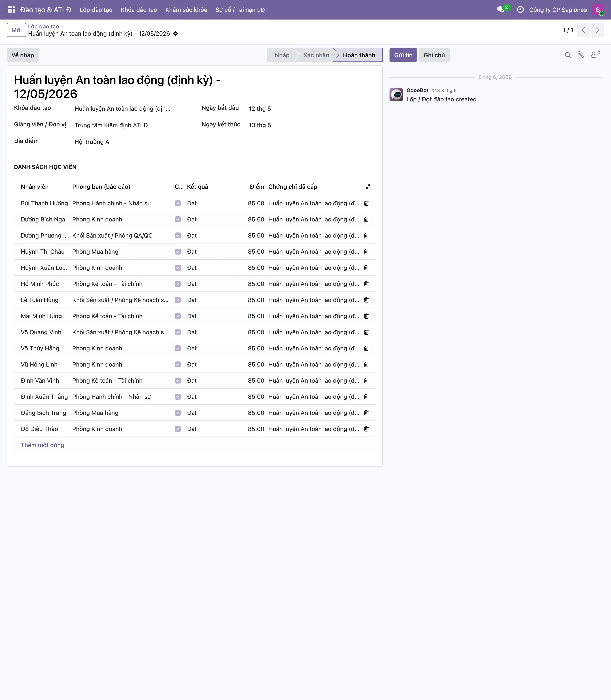Viewport: 611px width, 700px height.
Task: Delete the Bùi Thanh Hương row
Action: 366,203
